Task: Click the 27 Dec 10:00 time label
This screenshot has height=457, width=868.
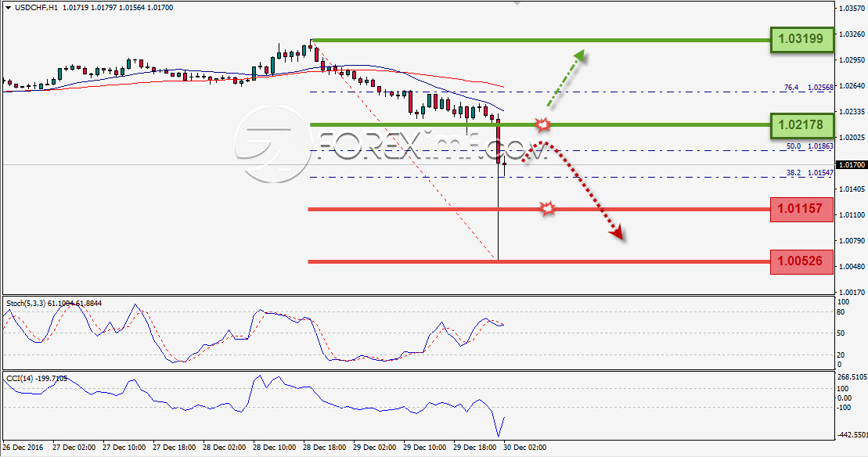Action: (124, 447)
